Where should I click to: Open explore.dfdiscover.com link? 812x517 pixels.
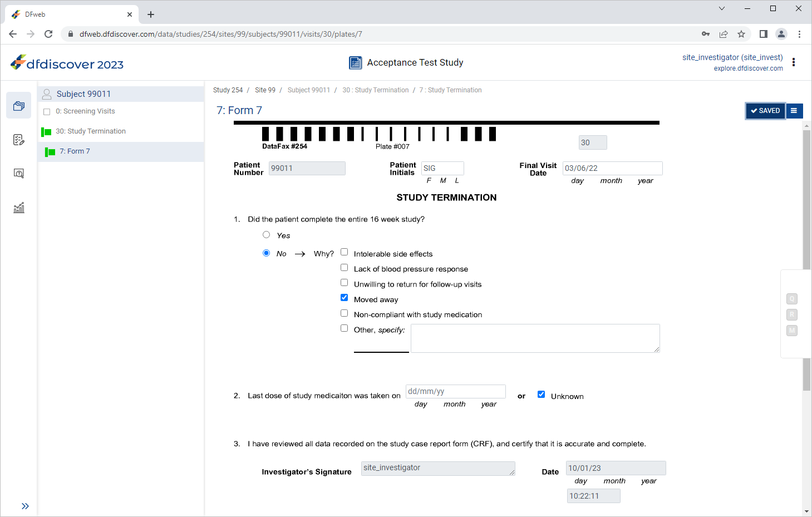748,68
